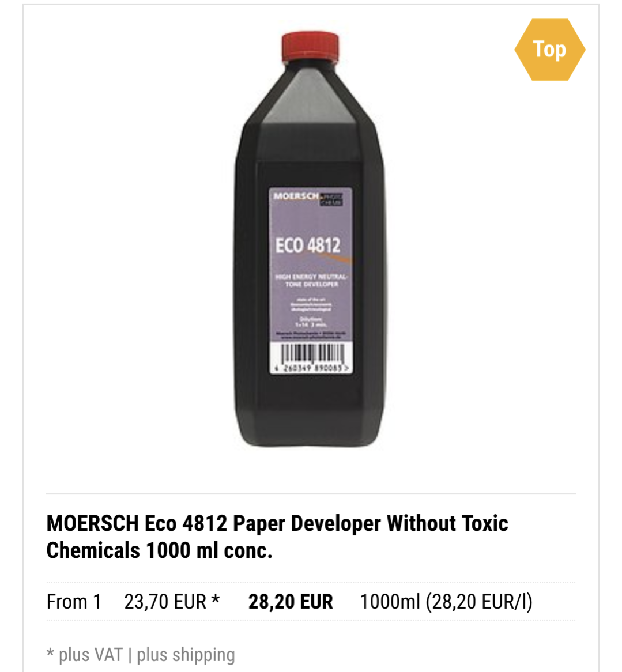The image size is (622, 672).
Task: Click the ECO 4812 text on label
Action: point(308,245)
